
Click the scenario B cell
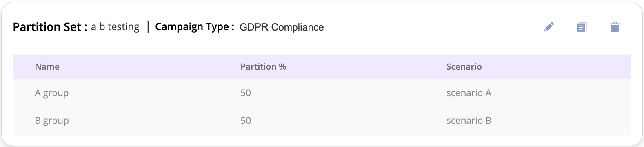469,121
